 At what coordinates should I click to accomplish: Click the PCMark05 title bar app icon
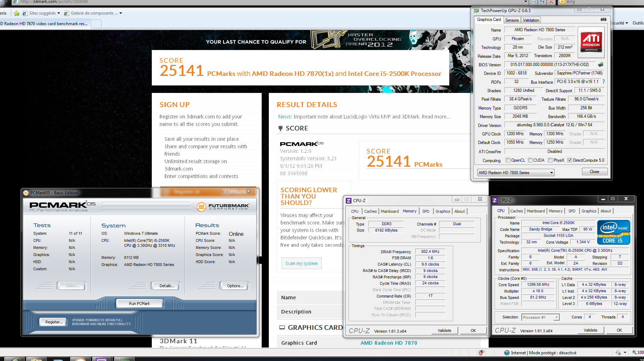pos(26,193)
